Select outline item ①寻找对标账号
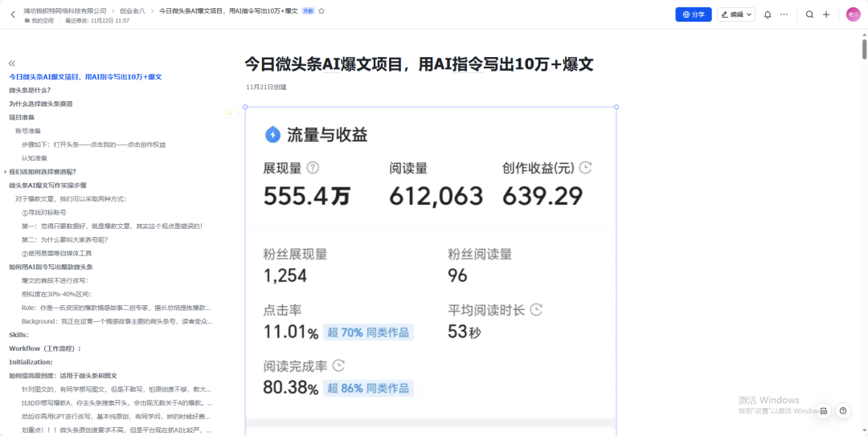This screenshot has height=436, width=868. click(x=44, y=213)
